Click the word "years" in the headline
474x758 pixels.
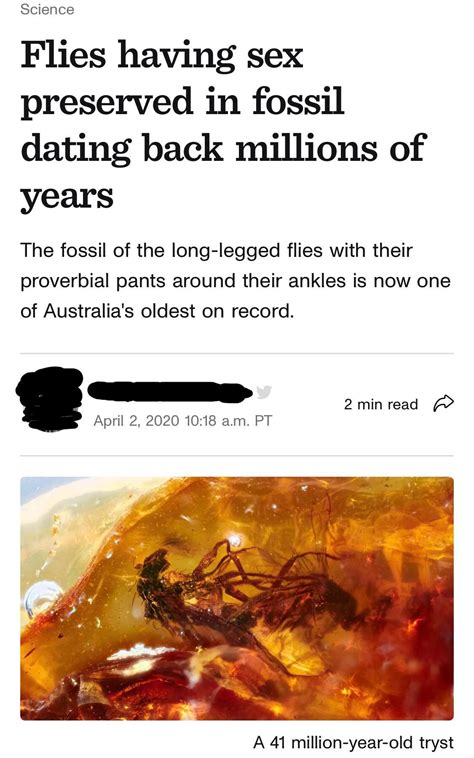click(x=67, y=196)
